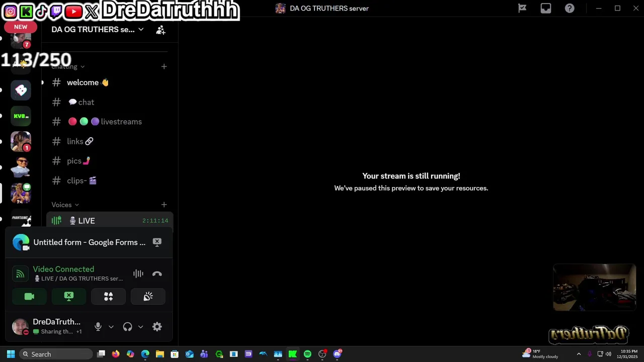
Task: Open the soundboard button
Action: coord(148,297)
